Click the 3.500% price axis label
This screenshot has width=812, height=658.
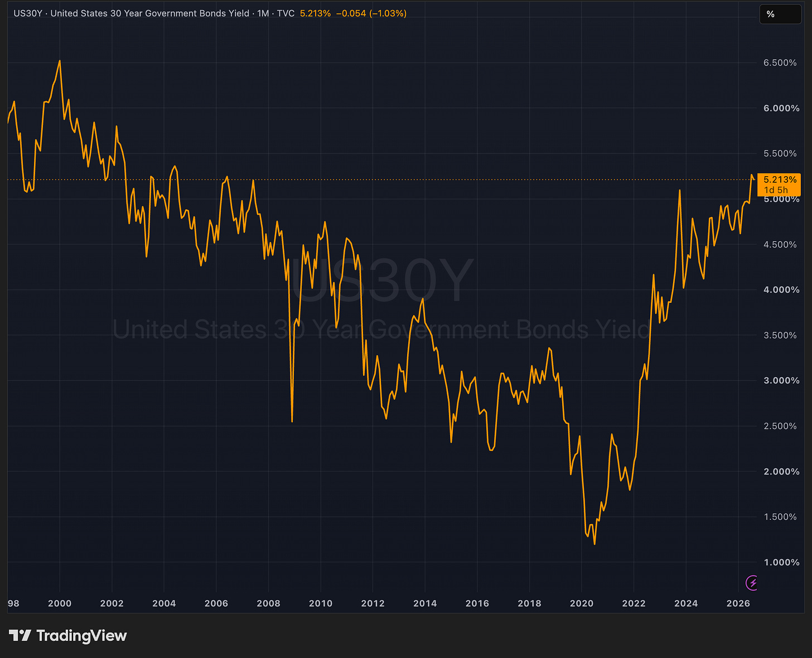click(x=780, y=336)
